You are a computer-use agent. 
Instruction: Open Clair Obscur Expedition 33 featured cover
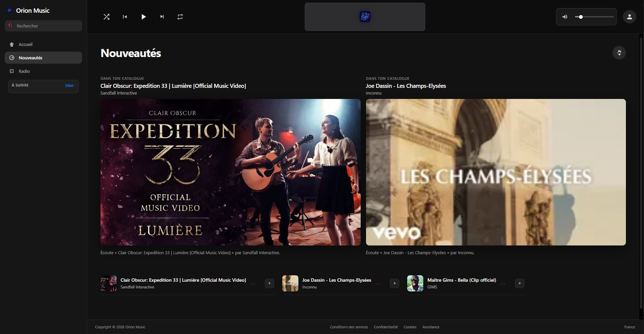230,172
